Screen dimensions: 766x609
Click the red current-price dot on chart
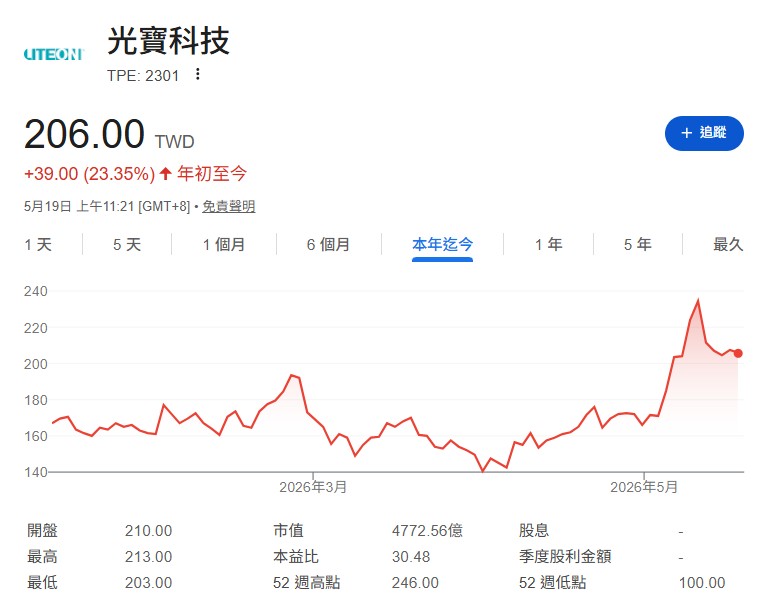[738, 353]
